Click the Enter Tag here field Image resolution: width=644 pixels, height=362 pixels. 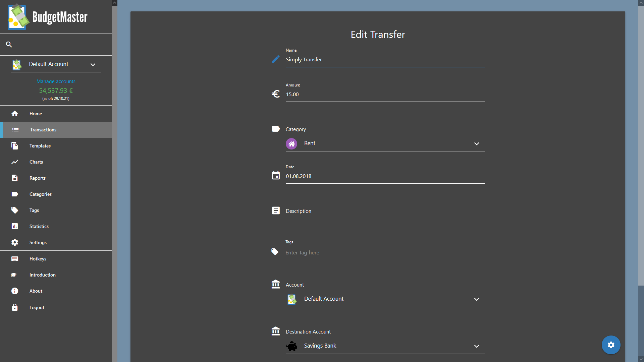click(385, 253)
